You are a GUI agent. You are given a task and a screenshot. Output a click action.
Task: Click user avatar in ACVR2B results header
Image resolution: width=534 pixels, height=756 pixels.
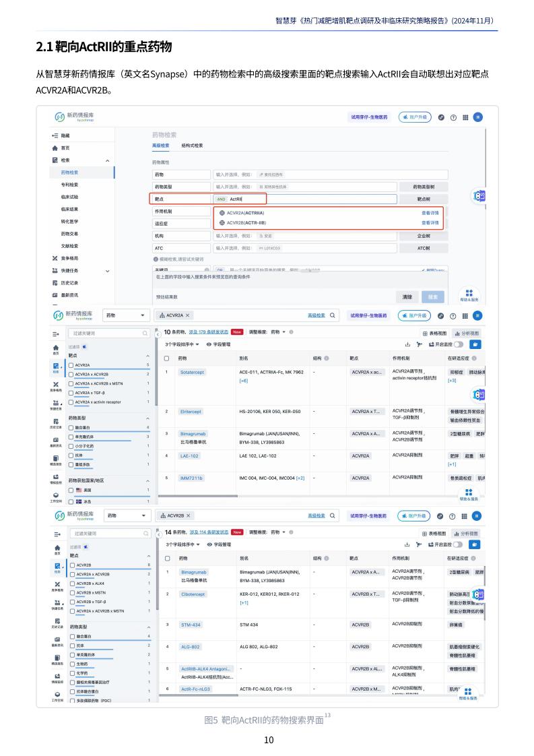(x=477, y=516)
